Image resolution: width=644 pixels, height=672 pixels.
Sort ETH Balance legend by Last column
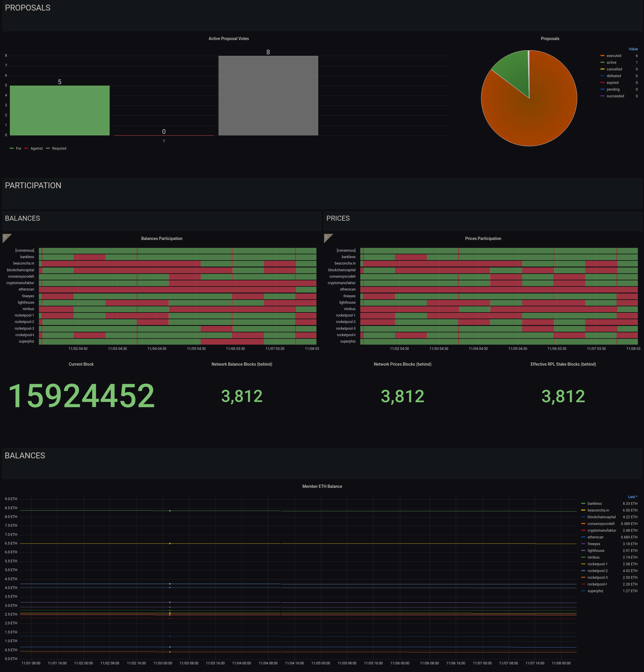click(632, 497)
